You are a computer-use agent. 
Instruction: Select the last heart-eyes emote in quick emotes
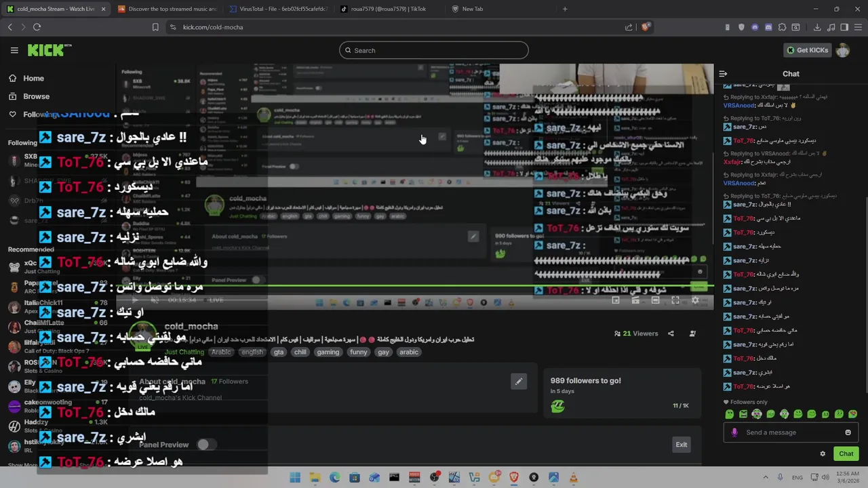coord(853,414)
